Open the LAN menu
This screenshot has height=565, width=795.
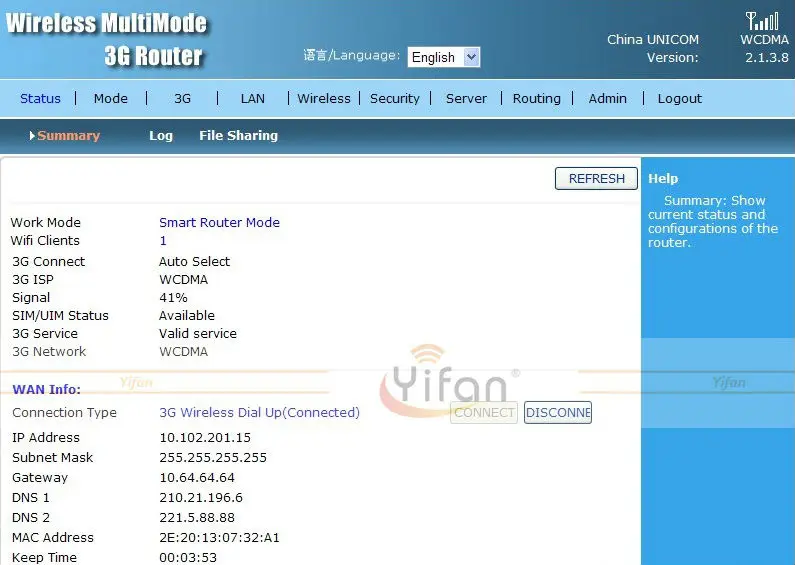coord(252,98)
